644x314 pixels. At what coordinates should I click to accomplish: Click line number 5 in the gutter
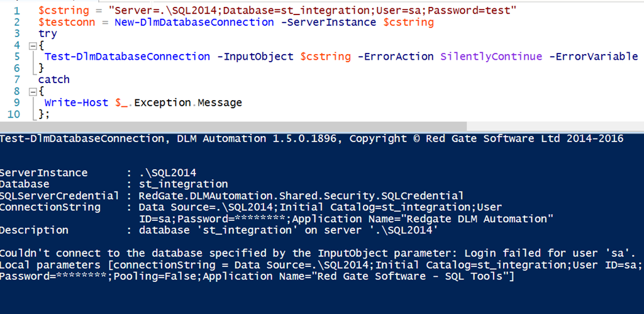pos(16,57)
